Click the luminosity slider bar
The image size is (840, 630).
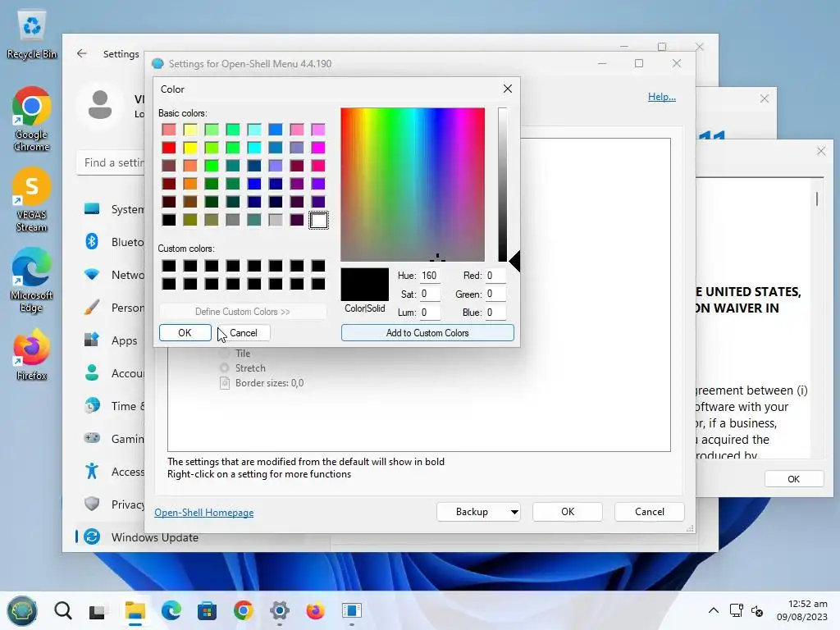coord(502,185)
